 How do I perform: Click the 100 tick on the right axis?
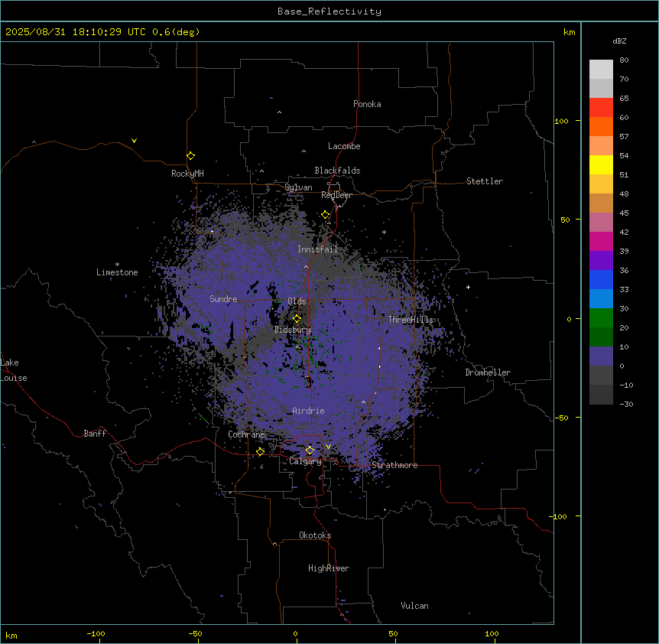pos(561,121)
